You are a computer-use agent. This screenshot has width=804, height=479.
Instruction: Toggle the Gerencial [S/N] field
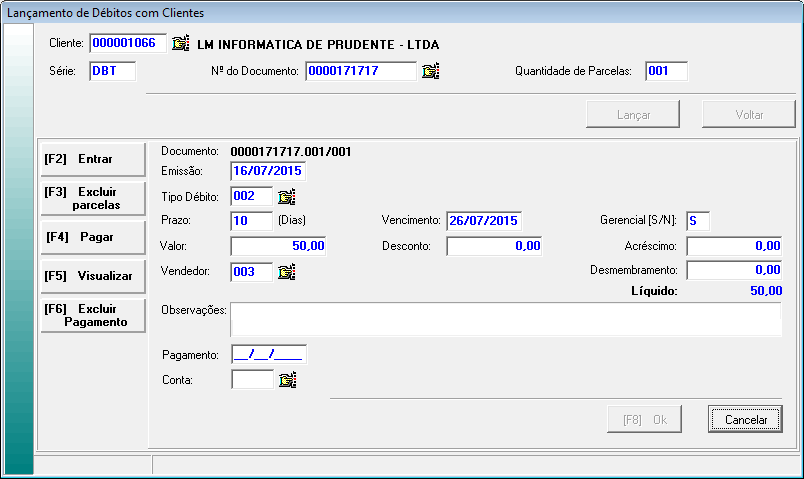[698, 220]
